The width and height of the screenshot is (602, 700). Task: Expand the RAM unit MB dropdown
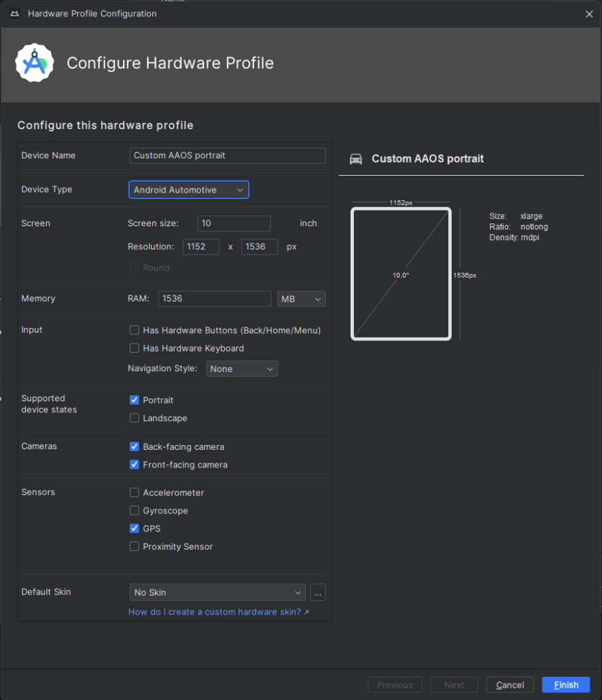301,299
